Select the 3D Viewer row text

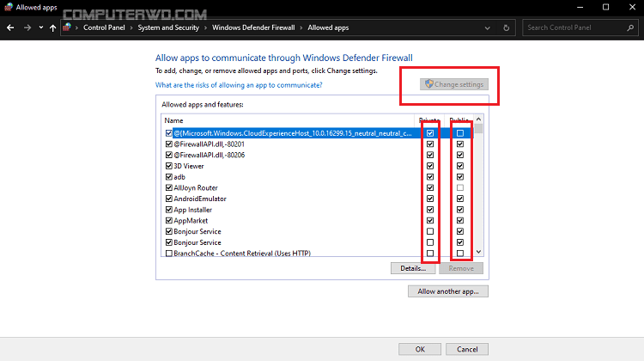tap(189, 166)
